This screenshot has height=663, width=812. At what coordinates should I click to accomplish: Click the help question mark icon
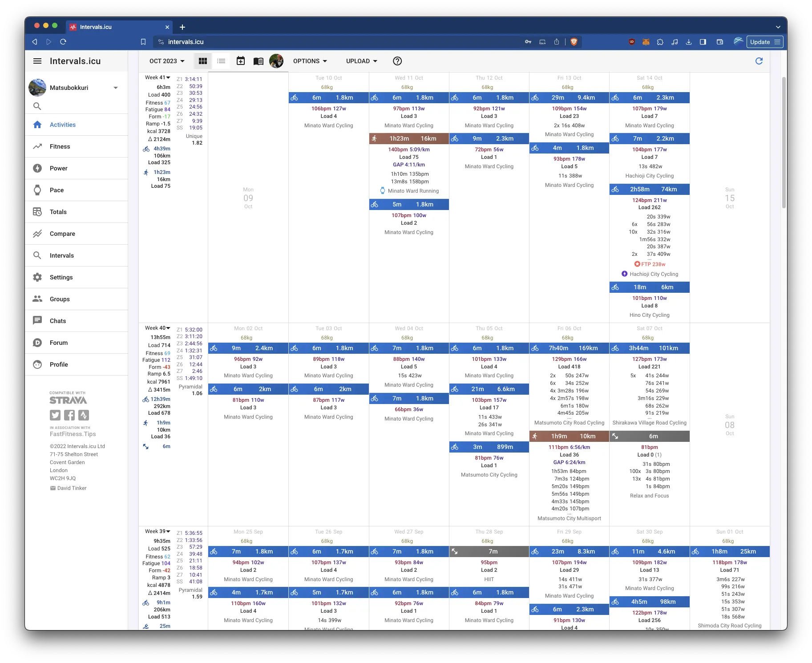(397, 61)
